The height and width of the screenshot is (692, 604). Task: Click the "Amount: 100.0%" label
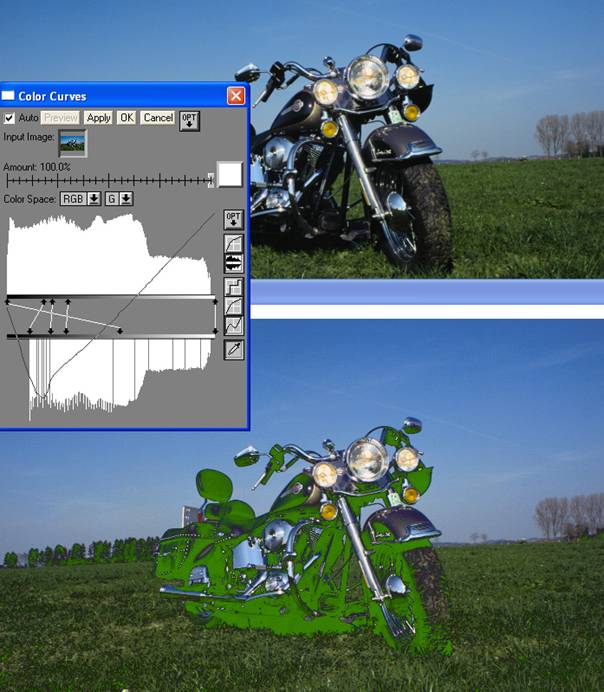(37, 167)
